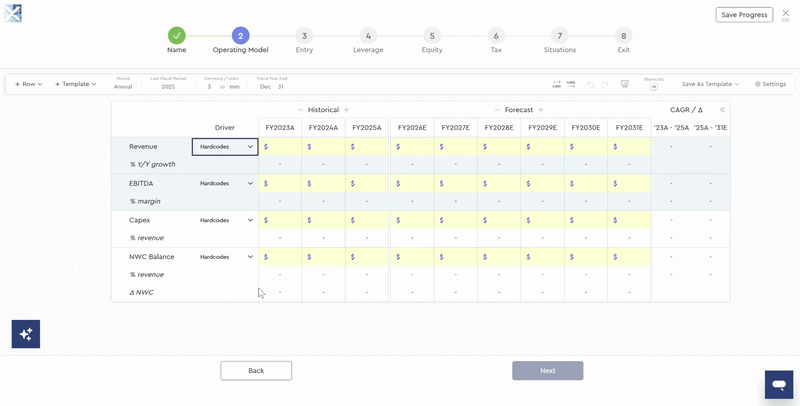Open the Shortcuts key icon
Image resolution: width=800 pixels, height=406 pixels.
[x=654, y=87]
